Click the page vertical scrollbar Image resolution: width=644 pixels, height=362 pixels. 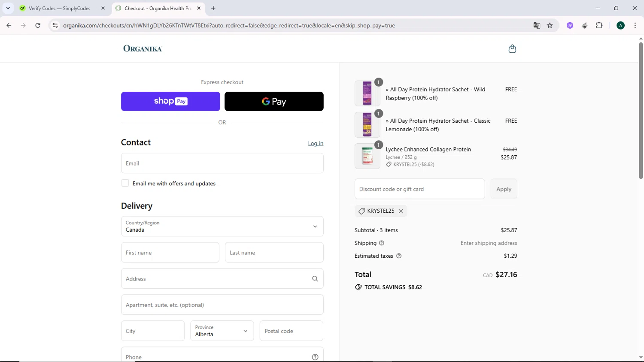coord(641,111)
